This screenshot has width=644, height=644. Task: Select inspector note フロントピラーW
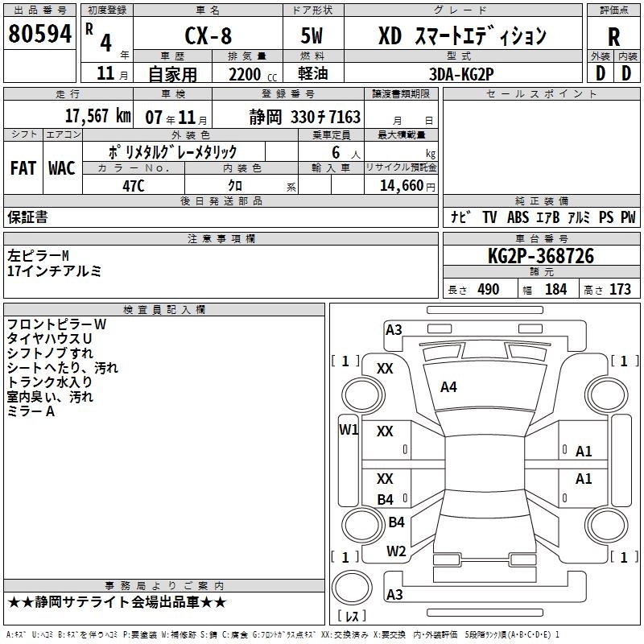pyautogui.click(x=56, y=324)
